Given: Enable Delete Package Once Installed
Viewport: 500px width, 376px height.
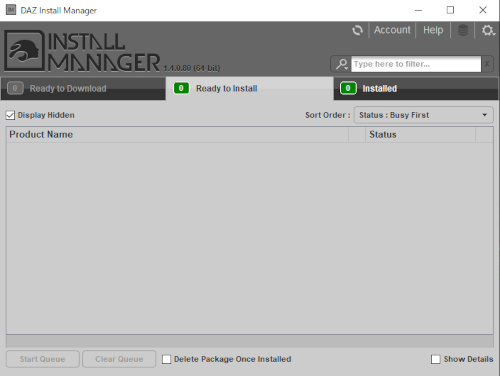Looking at the screenshot, I should point(166,359).
